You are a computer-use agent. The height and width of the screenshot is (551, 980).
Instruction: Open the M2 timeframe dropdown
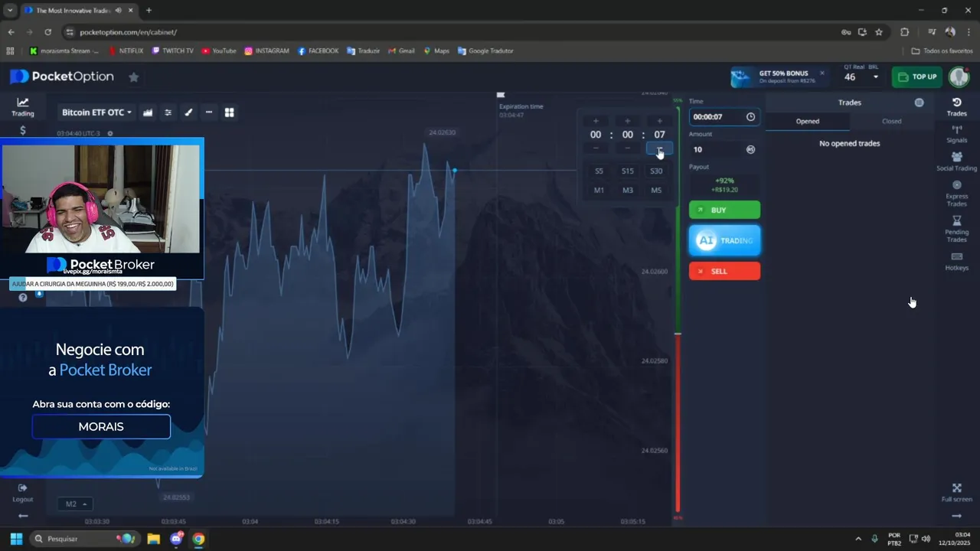tap(74, 504)
